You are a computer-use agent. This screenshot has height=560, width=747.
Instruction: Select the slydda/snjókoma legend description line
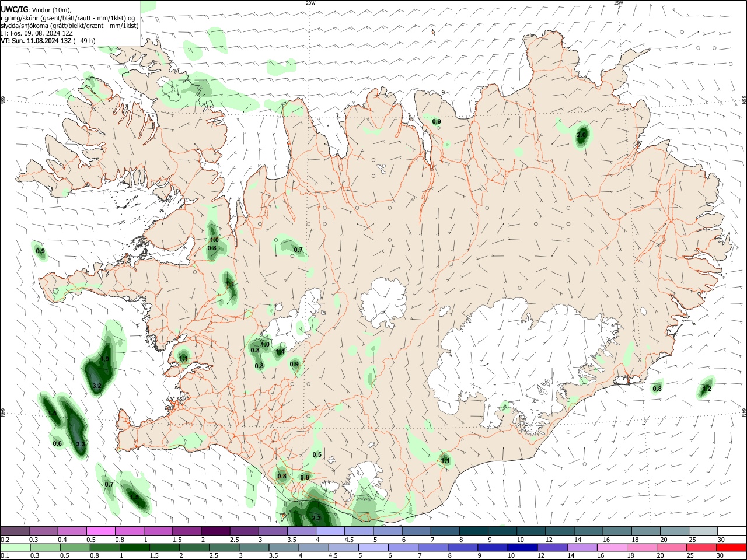tap(69, 26)
